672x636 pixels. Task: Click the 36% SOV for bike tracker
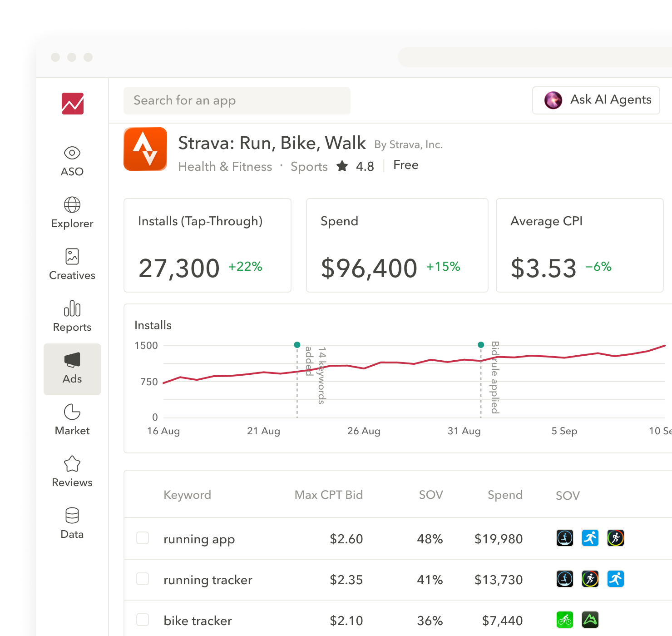coord(430,621)
